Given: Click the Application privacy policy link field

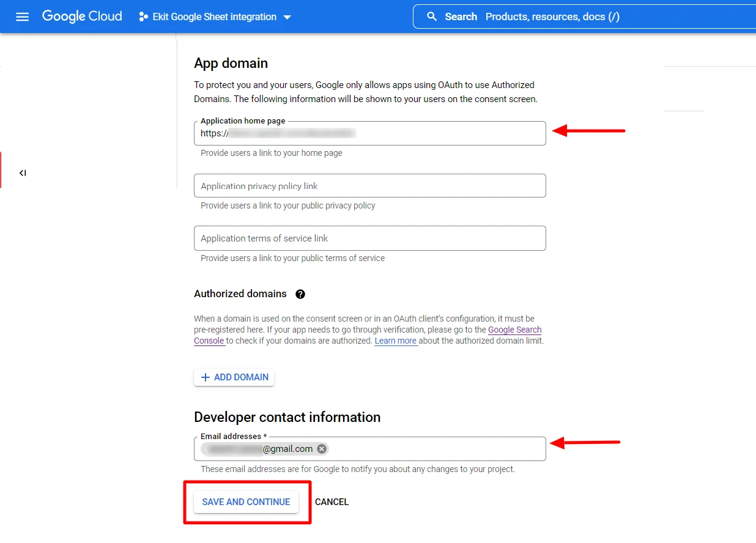Looking at the screenshot, I should 369,185.
